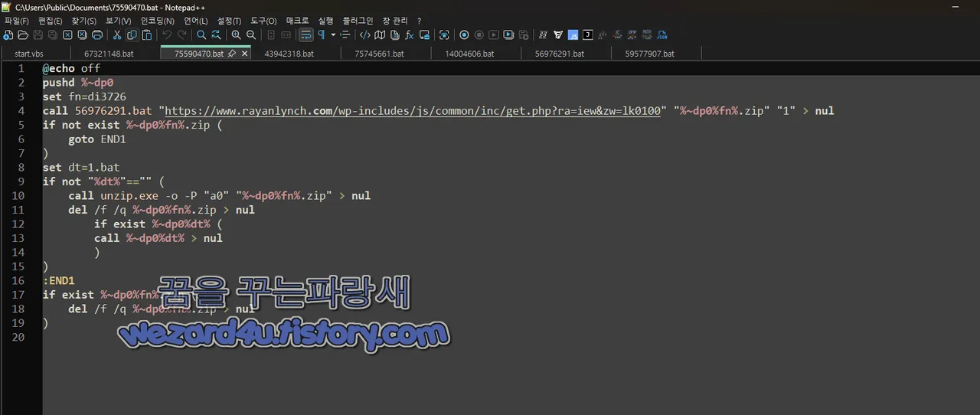980x415 pixels.
Task: Open the 창 관리 menu
Action: click(x=395, y=21)
